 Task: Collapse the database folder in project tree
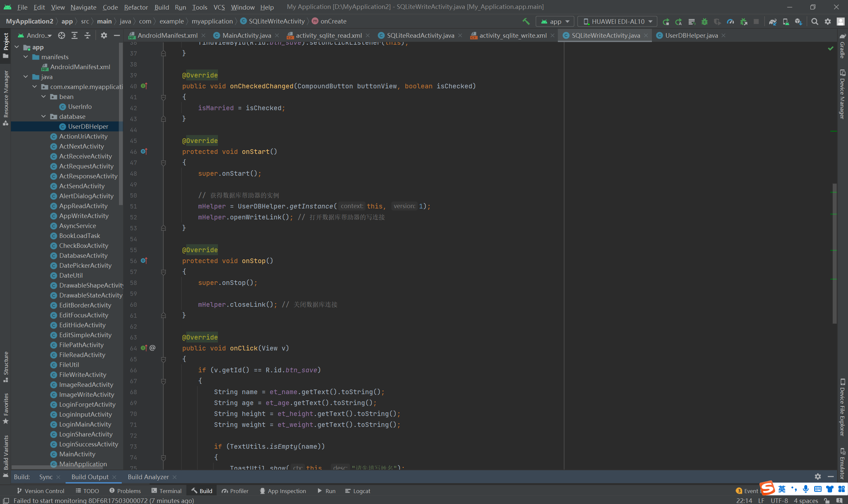[x=43, y=116]
